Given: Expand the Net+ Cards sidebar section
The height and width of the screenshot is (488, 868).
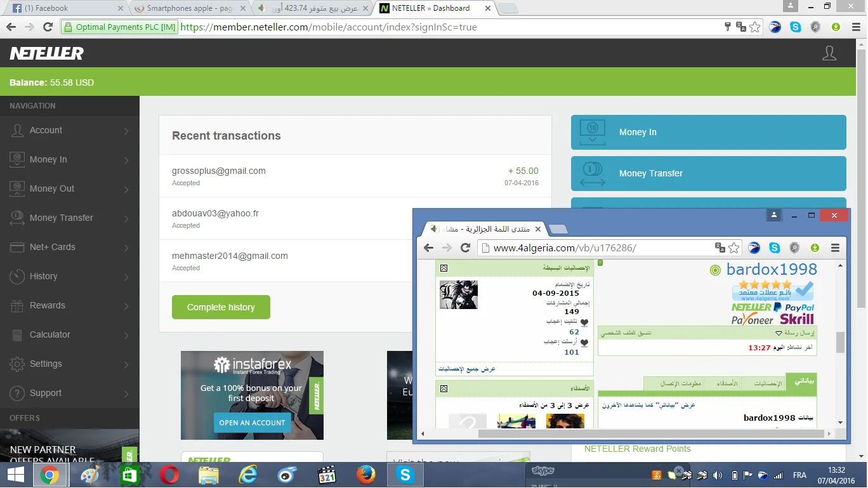Looking at the screenshot, I should pyautogui.click(x=69, y=247).
